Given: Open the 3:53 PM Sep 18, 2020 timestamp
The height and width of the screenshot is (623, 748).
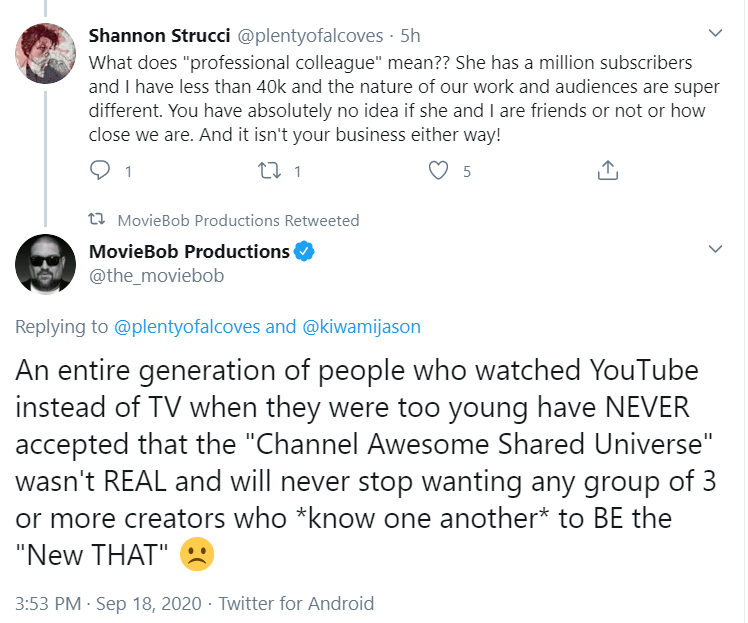Looking at the screenshot, I should [x=110, y=603].
